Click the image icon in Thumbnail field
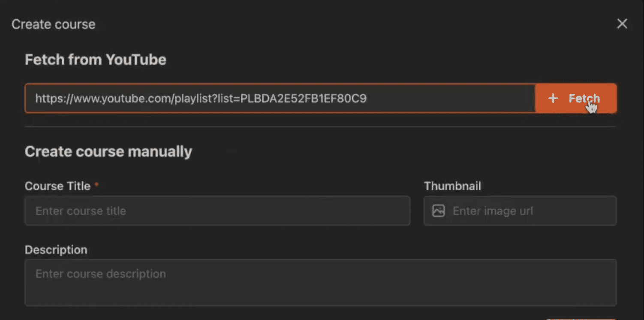644x320 pixels. point(438,211)
